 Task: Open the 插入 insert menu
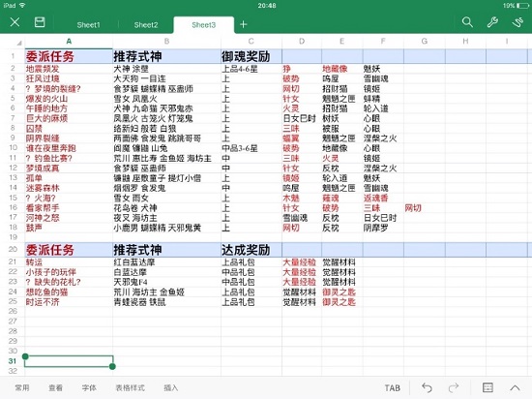[x=170, y=387]
